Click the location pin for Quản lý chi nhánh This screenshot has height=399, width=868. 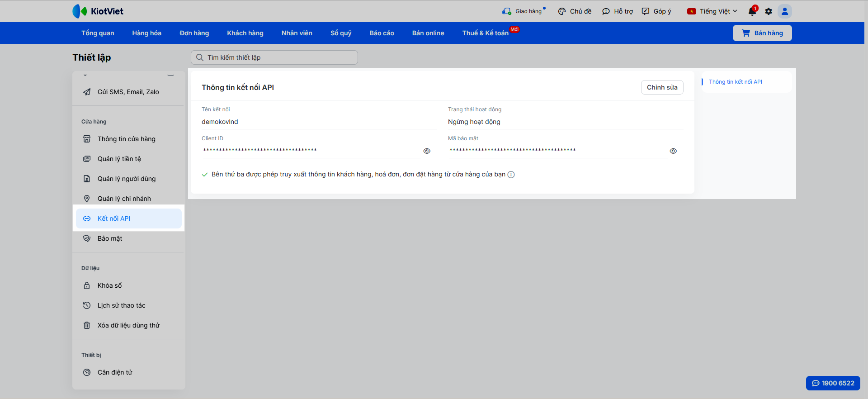click(x=87, y=199)
